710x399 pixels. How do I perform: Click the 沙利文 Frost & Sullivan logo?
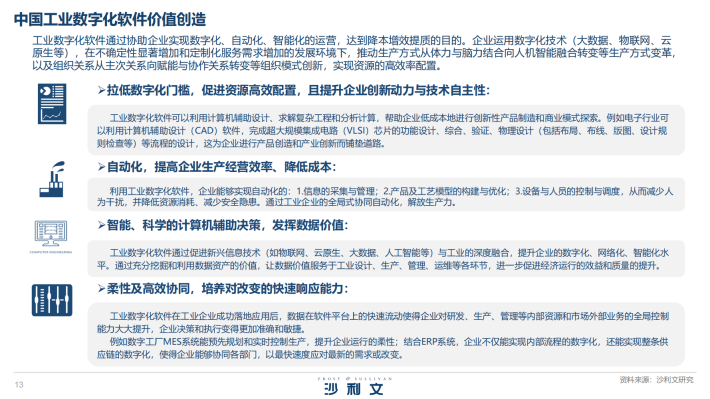coord(355,386)
